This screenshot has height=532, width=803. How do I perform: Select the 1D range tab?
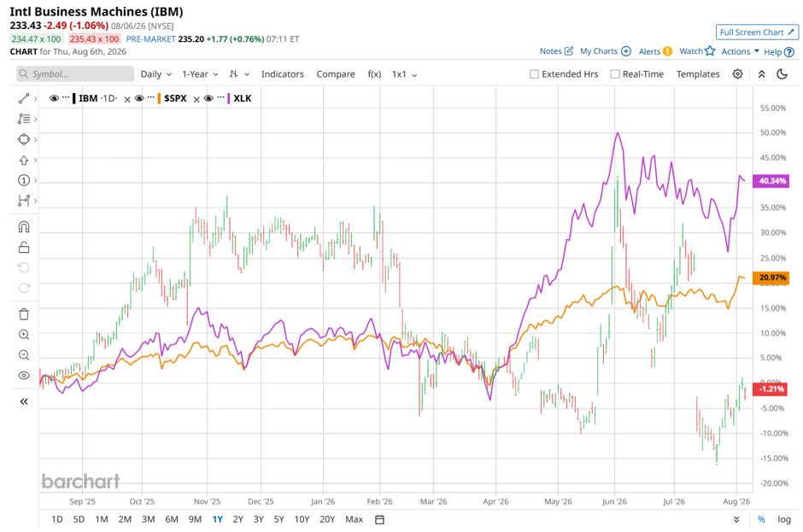[x=57, y=519]
